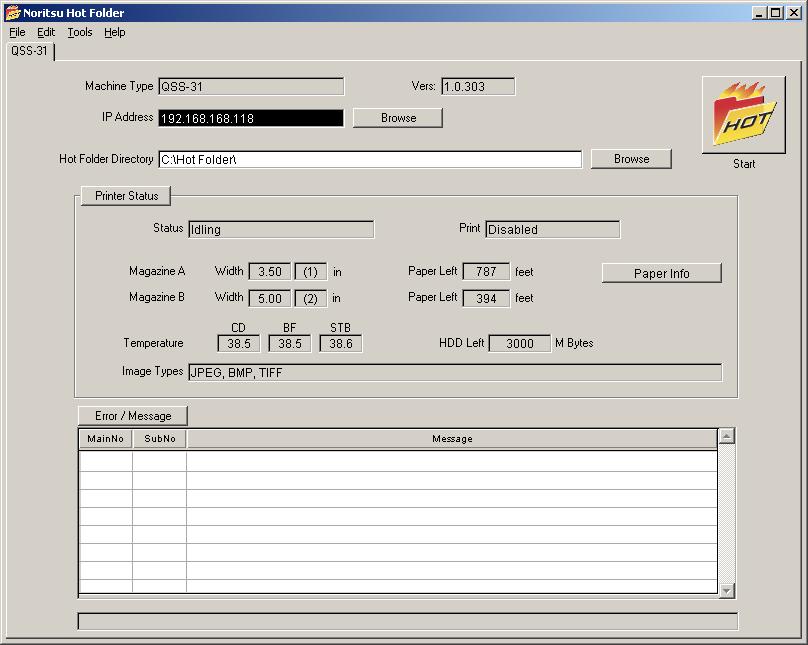Click the Noritsu title bar app icon
This screenshot has height=645, width=808.
point(12,12)
